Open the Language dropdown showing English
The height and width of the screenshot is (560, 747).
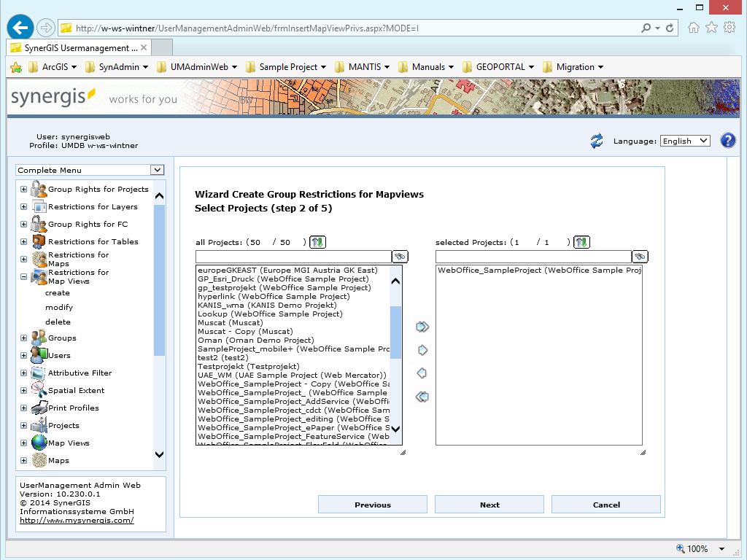pos(684,140)
